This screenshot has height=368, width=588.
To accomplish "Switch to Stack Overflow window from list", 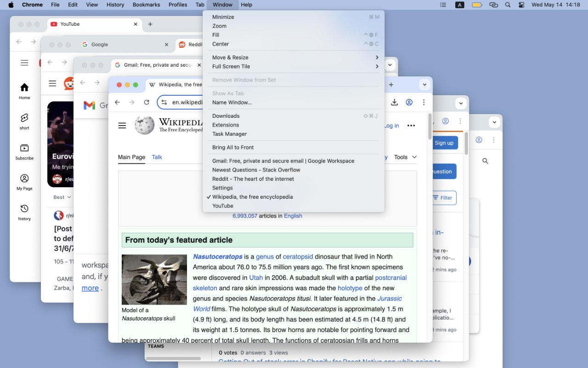I will [295, 170].
